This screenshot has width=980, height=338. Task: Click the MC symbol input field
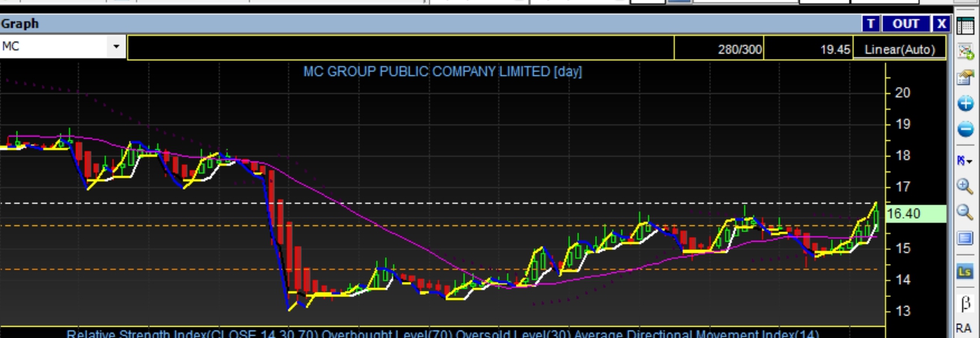pyautogui.click(x=54, y=47)
